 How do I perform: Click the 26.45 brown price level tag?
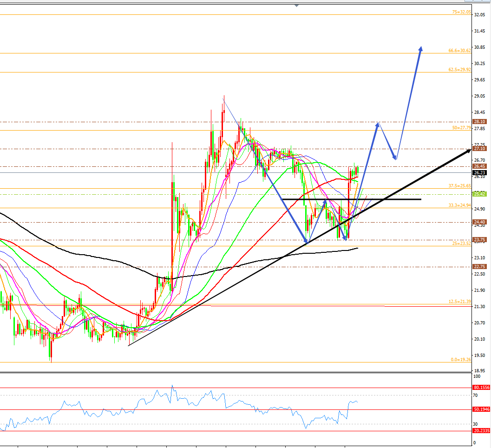click(x=479, y=166)
